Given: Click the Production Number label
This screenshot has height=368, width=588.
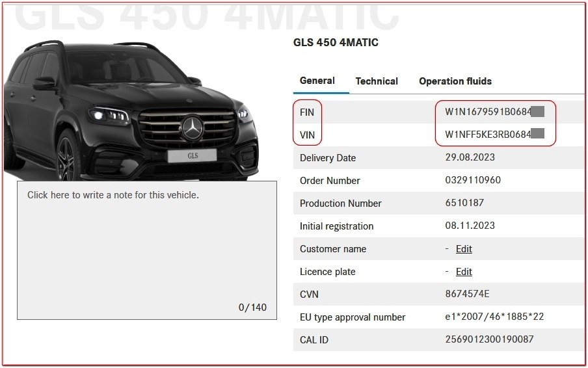Looking at the screenshot, I should coord(340,204).
